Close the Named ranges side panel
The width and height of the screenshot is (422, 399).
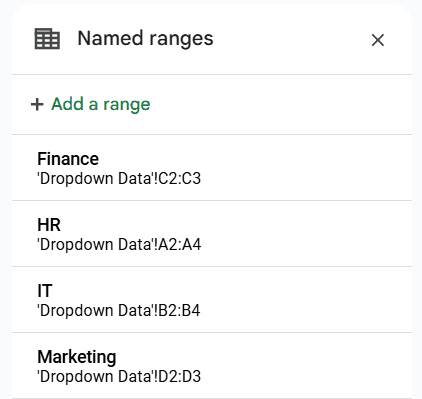(x=378, y=40)
